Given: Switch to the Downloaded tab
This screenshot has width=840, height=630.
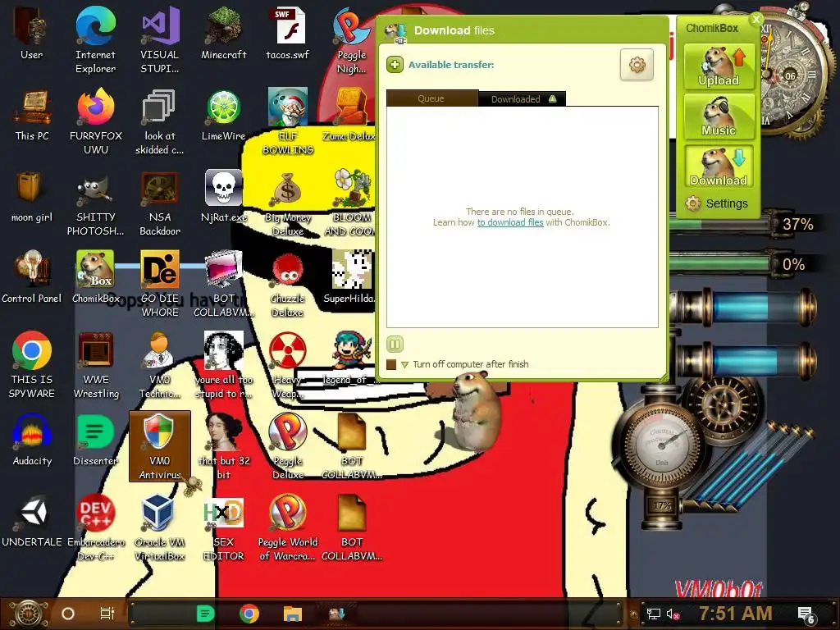Looking at the screenshot, I should point(523,99).
